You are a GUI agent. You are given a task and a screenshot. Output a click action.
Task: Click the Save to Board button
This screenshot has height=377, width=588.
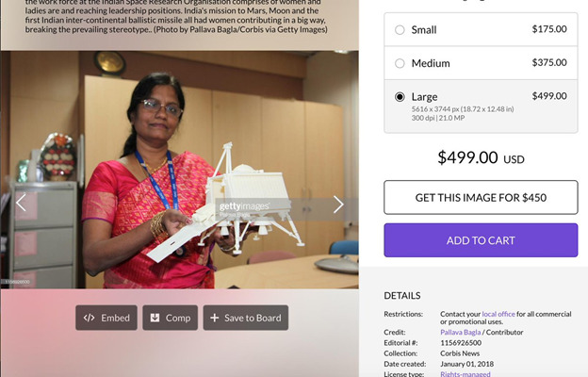246,318
